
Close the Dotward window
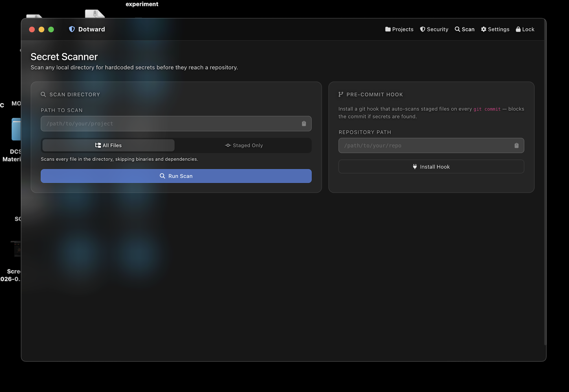[32, 29]
